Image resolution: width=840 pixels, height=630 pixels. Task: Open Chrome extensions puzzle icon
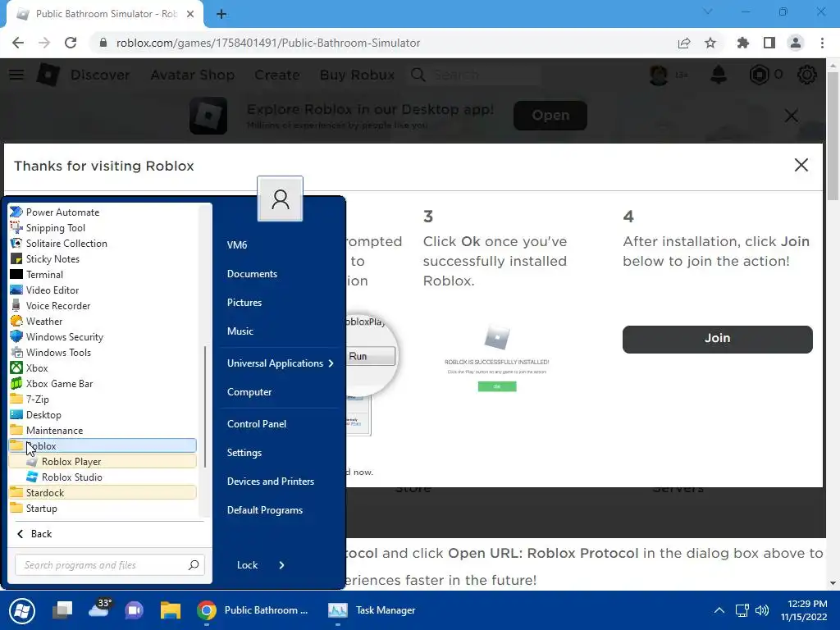point(742,43)
